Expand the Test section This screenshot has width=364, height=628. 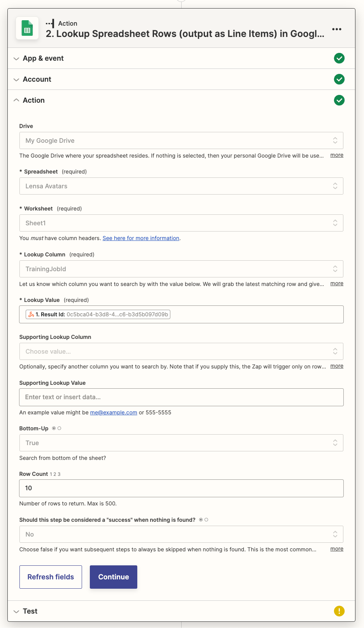pyautogui.click(x=30, y=611)
